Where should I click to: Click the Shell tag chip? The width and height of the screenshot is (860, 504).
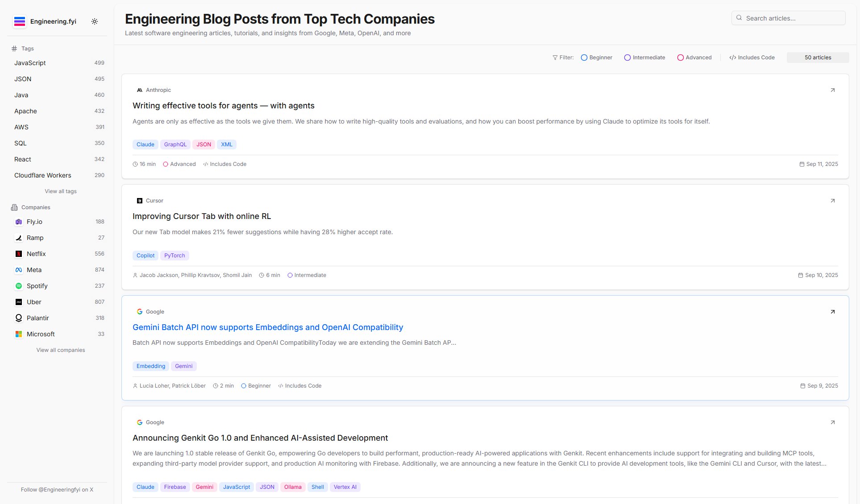[x=318, y=487]
